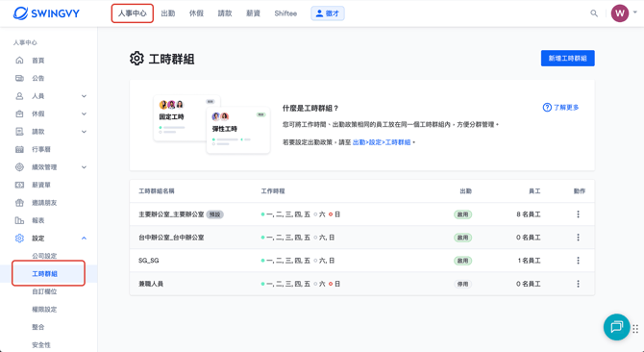This screenshot has width=644, height=352.
Task: Switch to the Shiftee top tab
Action: (285, 13)
